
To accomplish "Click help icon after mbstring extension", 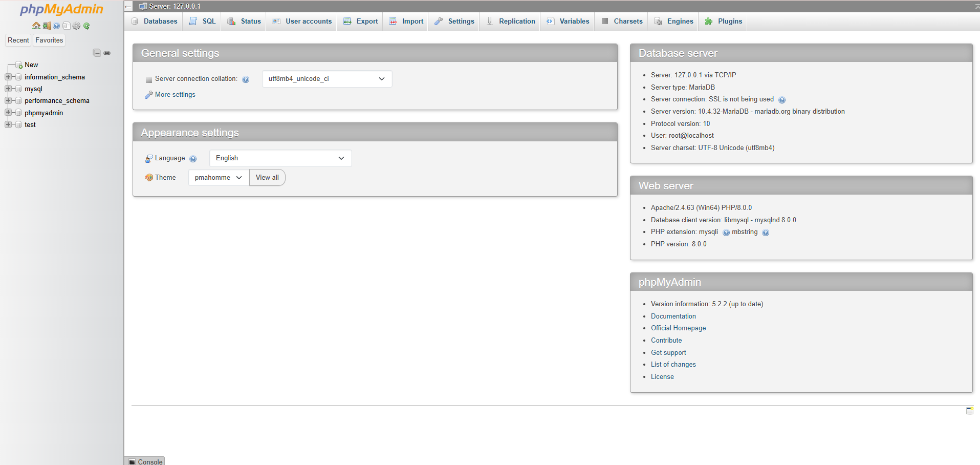I will click(x=766, y=233).
